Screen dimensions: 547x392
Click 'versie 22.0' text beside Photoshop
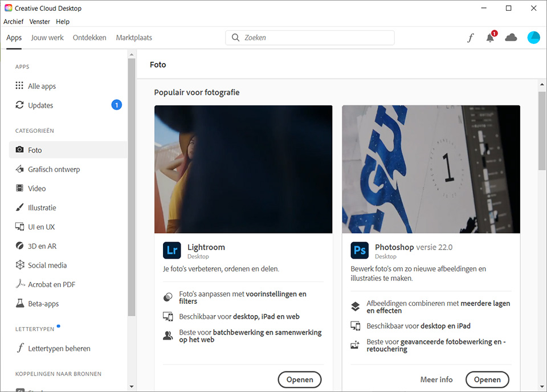click(x=434, y=247)
